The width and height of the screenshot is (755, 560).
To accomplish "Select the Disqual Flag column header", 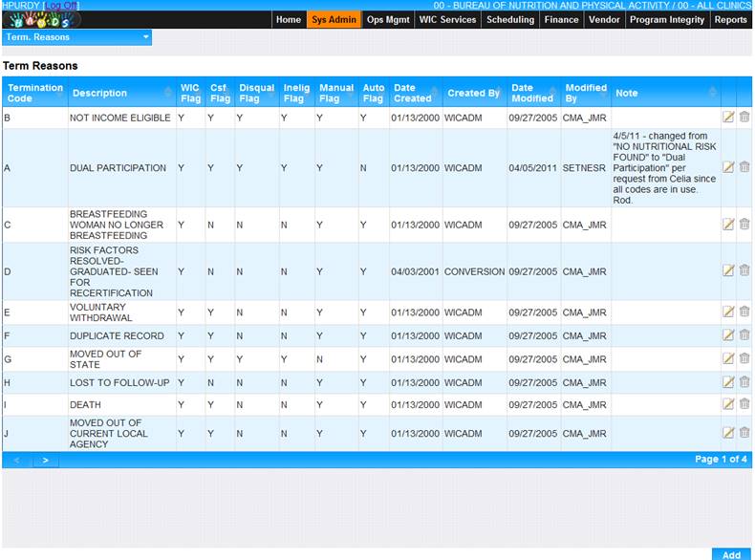I will point(257,93).
